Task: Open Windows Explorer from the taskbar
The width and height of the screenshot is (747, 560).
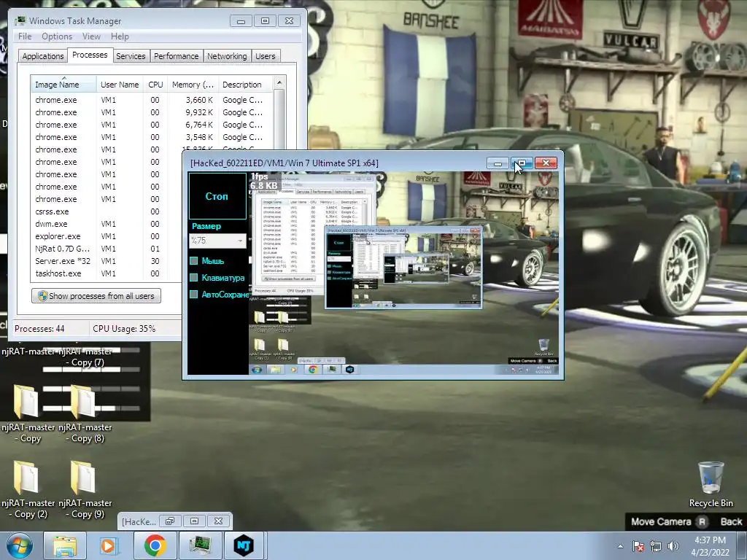Action: pos(65,545)
